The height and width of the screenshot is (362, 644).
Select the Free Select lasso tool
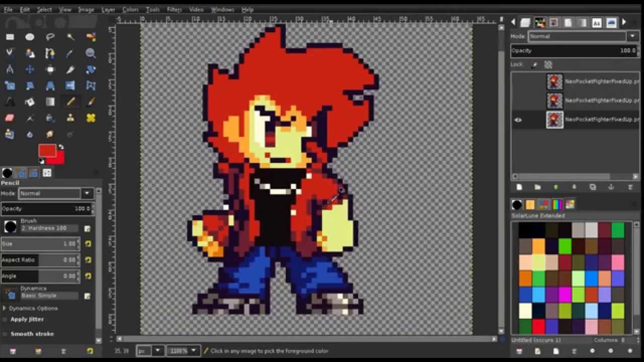50,37
